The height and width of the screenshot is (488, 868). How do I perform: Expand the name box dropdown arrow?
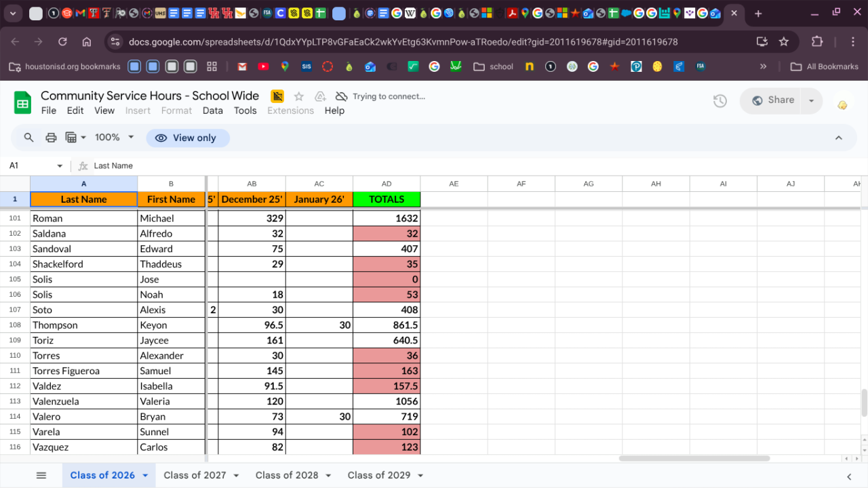pos(60,166)
